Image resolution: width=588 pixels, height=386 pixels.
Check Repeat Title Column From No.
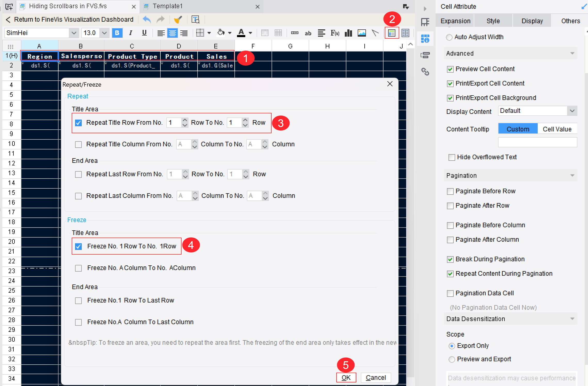[78, 145]
